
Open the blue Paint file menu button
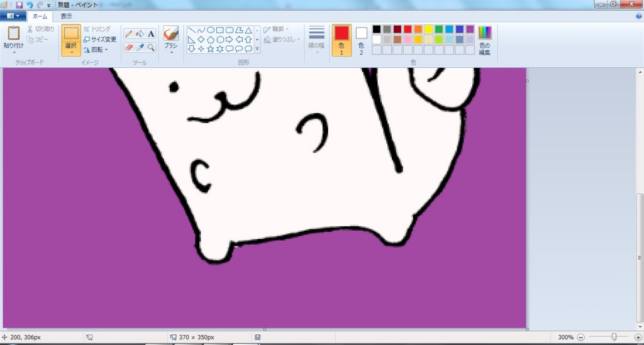[x=13, y=16]
